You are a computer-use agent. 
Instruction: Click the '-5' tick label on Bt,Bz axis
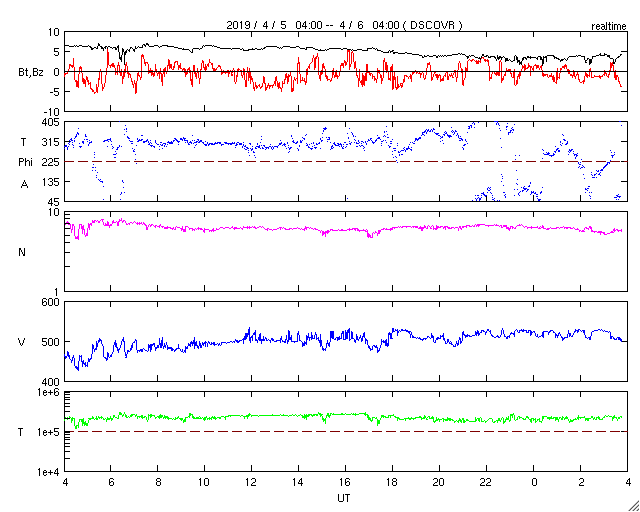pyautogui.click(x=54, y=91)
